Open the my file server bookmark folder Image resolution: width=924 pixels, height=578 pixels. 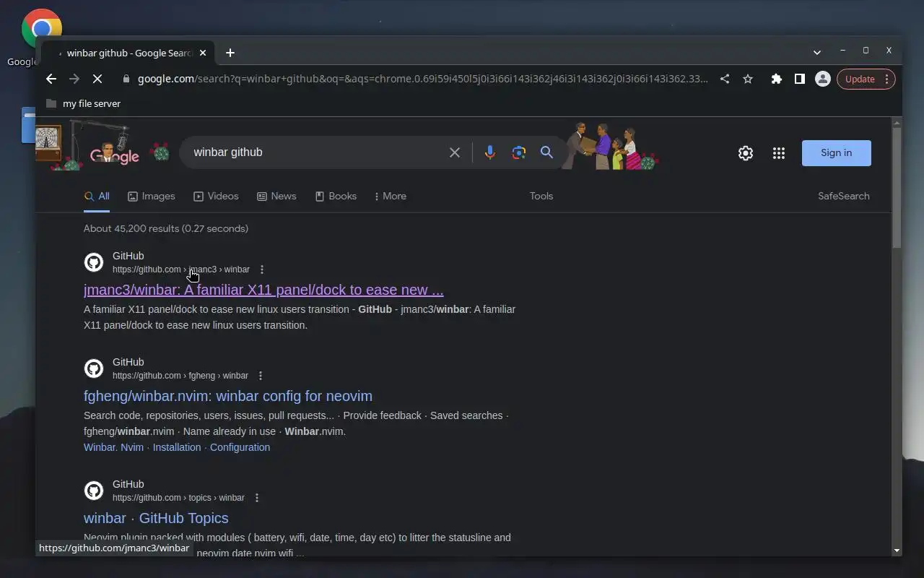tap(83, 103)
